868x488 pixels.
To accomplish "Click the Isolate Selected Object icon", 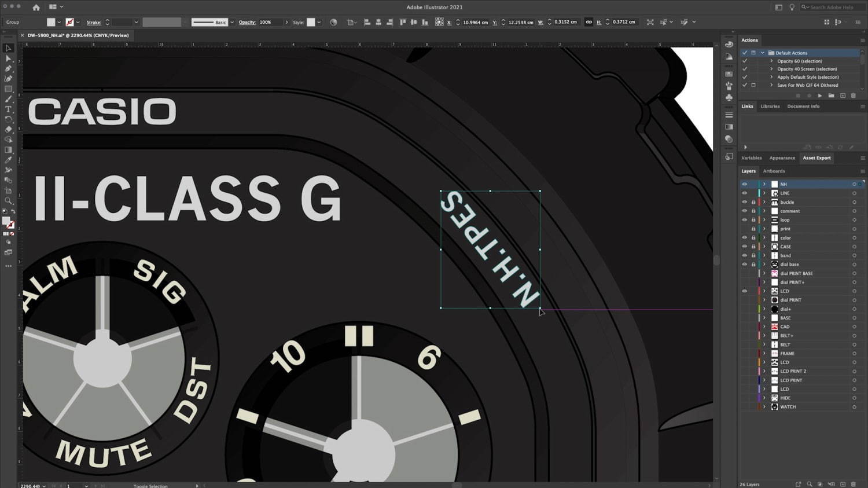I will [650, 22].
